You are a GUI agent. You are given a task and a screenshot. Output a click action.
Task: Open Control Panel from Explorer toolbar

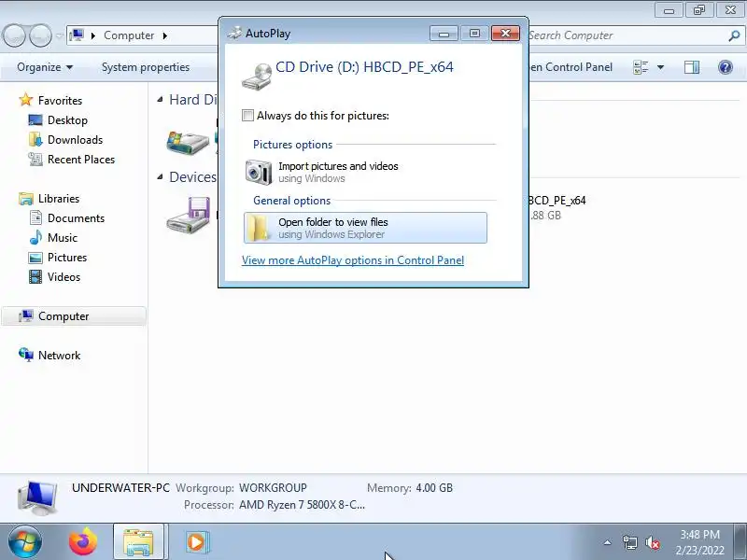click(x=571, y=67)
